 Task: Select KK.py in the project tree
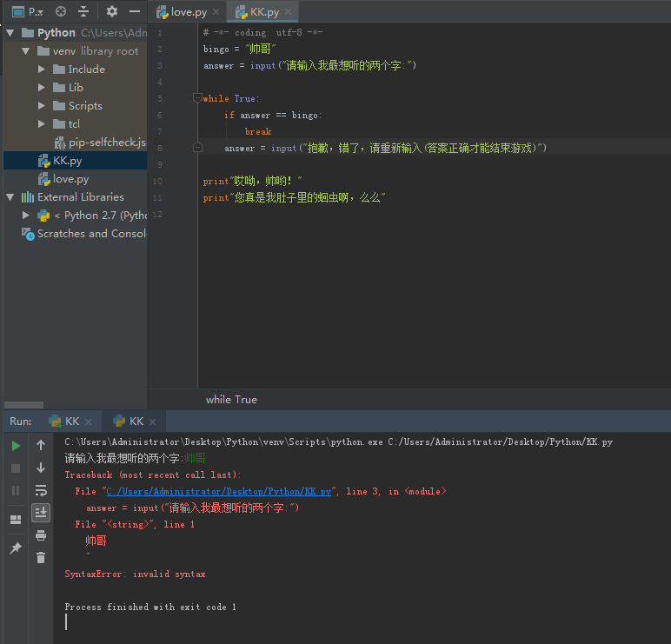coord(75,161)
